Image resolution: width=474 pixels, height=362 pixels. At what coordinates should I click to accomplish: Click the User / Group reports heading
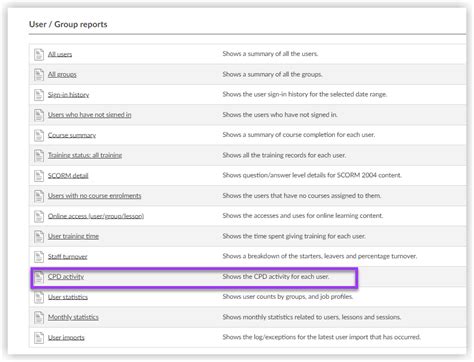68,24
